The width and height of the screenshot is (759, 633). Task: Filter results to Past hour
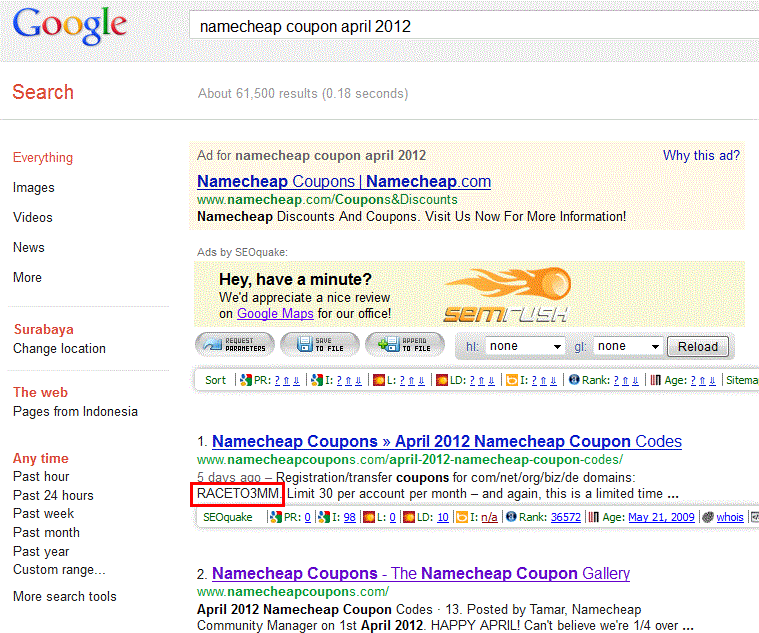pyautogui.click(x=41, y=477)
